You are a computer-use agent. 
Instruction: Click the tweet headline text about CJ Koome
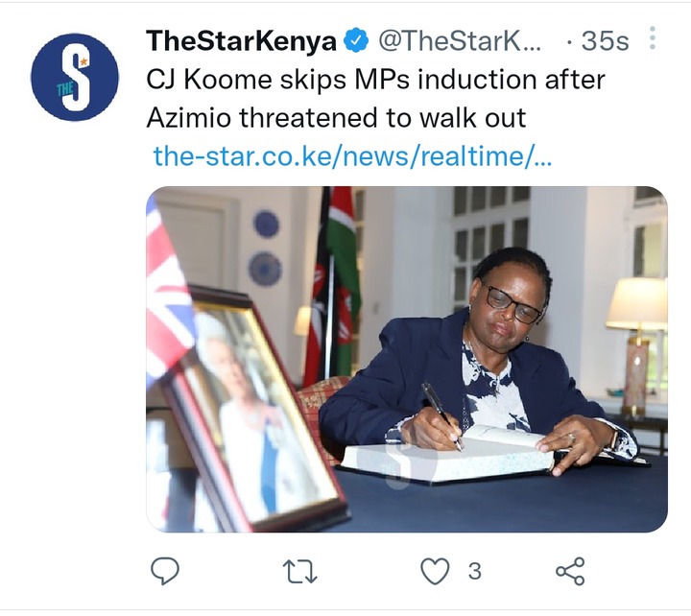click(x=375, y=98)
